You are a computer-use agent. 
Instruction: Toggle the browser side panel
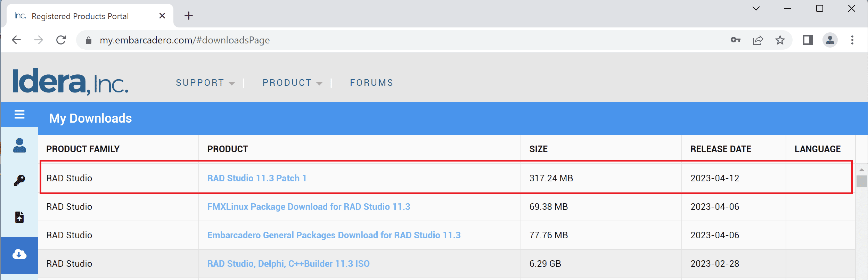808,40
